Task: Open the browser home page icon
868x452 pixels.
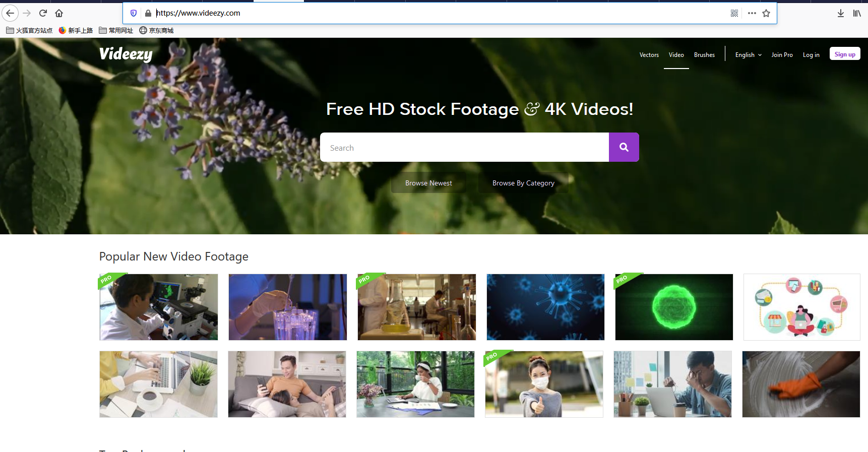Action: tap(59, 13)
